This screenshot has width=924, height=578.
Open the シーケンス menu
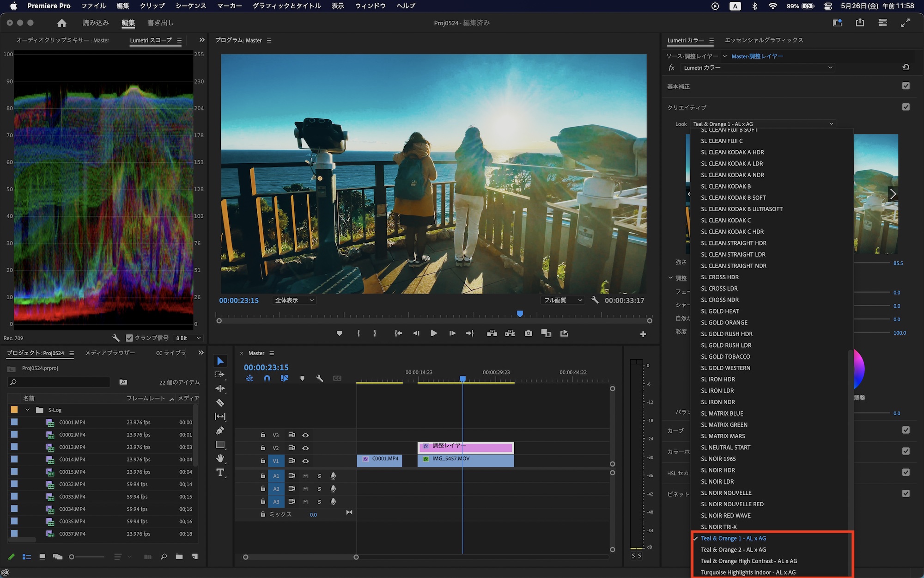click(x=190, y=6)
